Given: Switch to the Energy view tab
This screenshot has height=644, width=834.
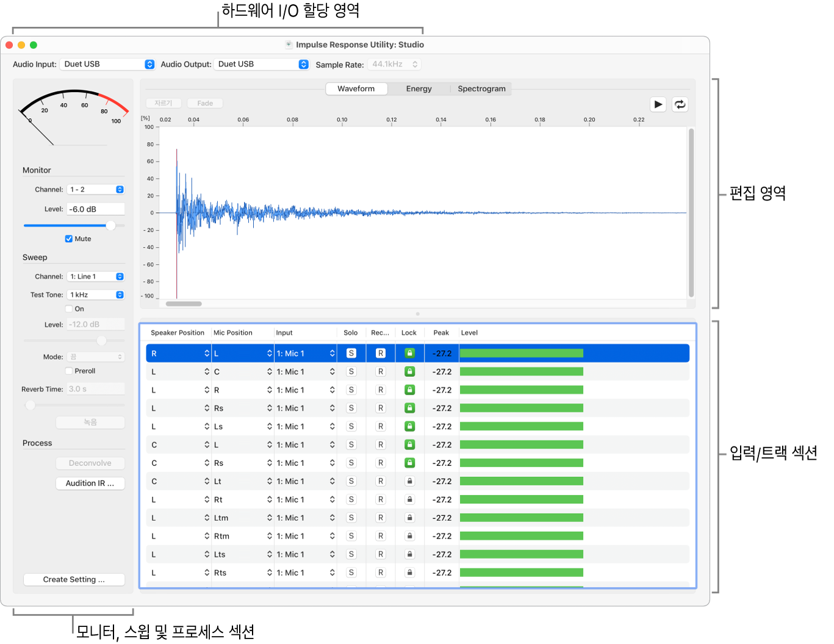Looking at the screenshot, I should [x=419, y=89].
